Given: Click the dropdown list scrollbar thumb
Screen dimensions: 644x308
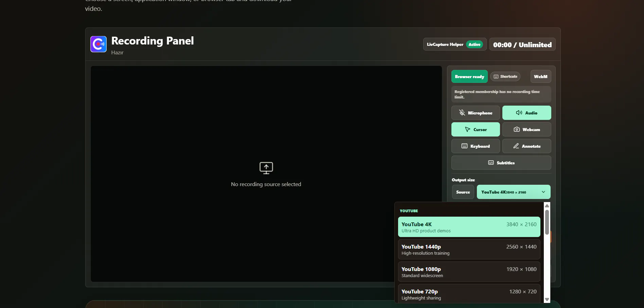Looking at the screenshot, I should (x=547, y=222).
